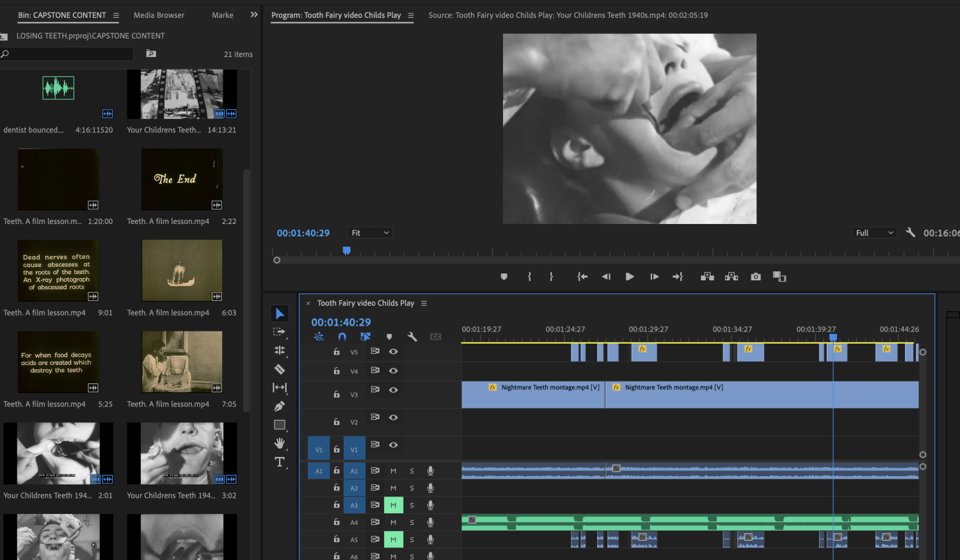Solo audio track A4
Viewport: 960px width, 560px height.
412,523
